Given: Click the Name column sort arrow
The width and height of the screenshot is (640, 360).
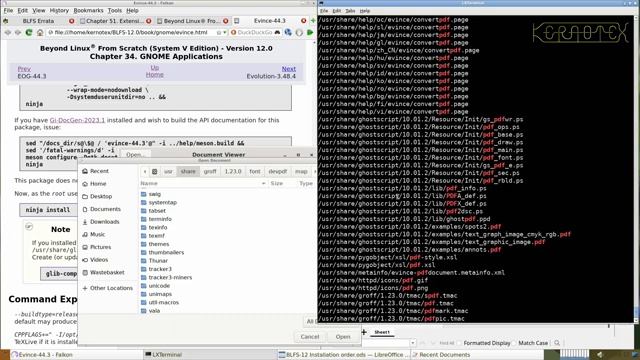Looking at the screenshot, I should (x=263, y=184).
